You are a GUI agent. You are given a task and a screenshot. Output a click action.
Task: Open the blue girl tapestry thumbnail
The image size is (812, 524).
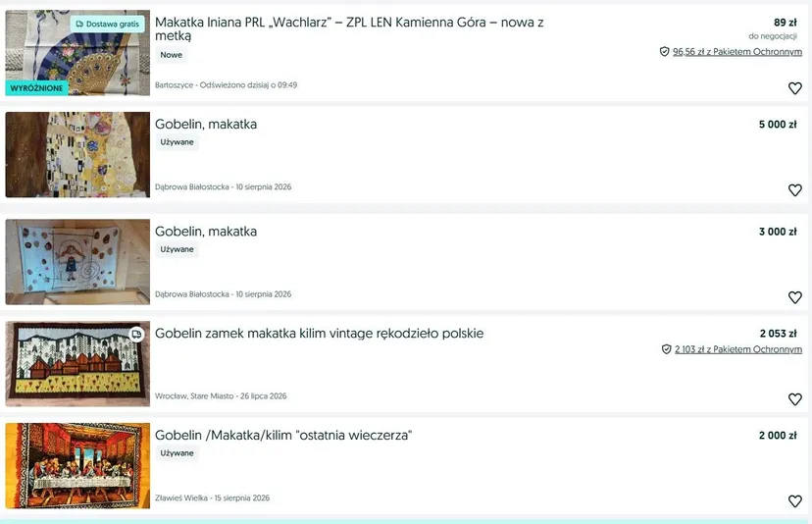(77, 262)
